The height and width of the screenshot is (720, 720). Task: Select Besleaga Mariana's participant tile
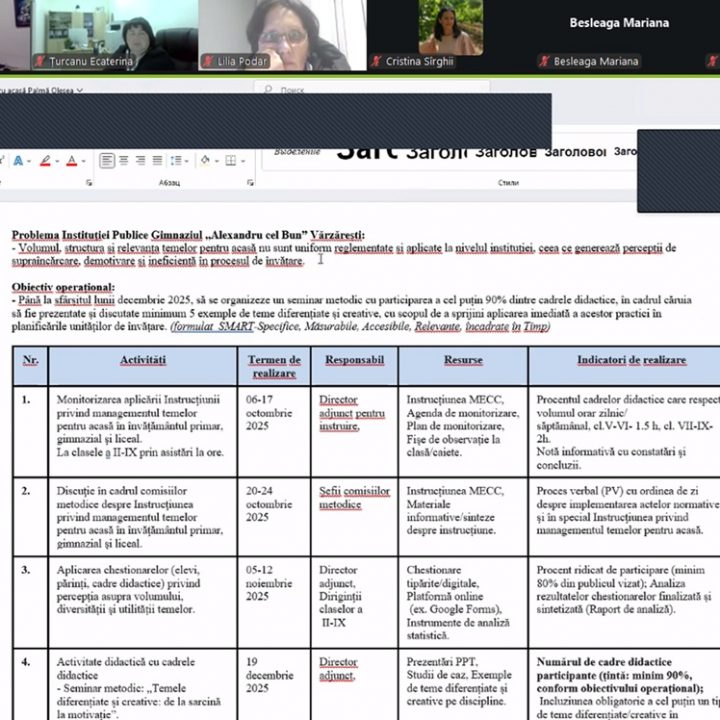[x=618, y=35]
